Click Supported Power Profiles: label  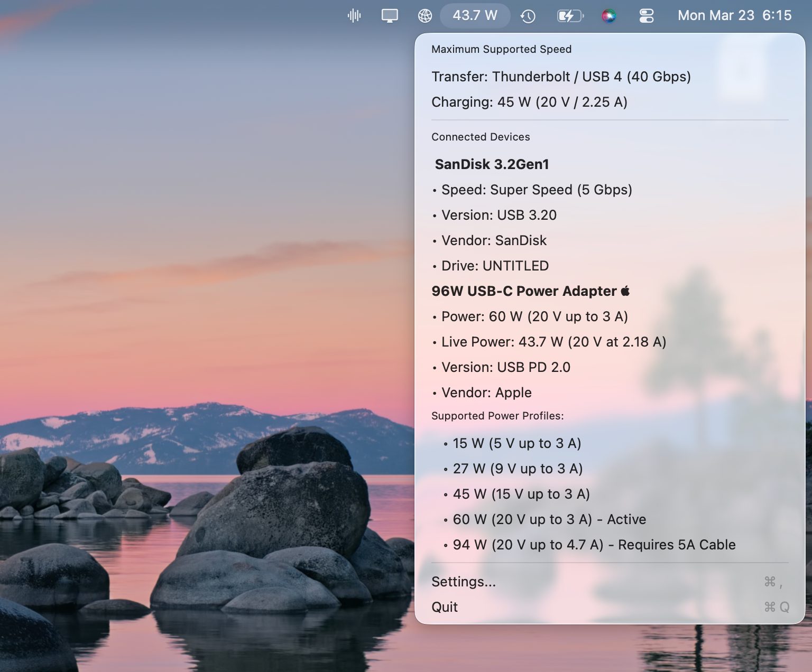[497, 416]
